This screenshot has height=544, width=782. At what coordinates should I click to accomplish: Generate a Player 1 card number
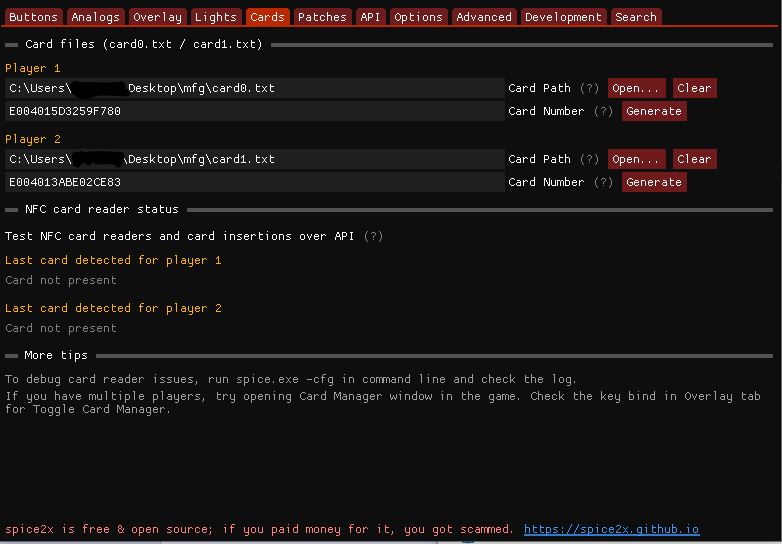click(654, 111)
